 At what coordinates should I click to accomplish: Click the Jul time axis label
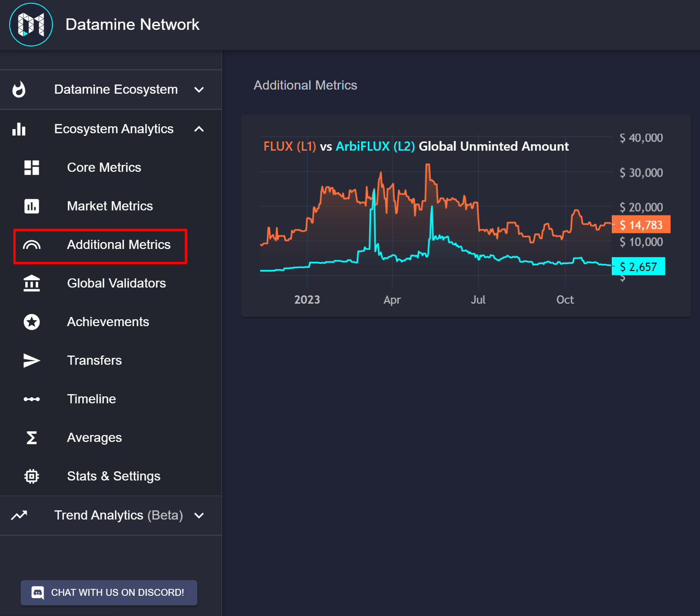click(478, 300)
